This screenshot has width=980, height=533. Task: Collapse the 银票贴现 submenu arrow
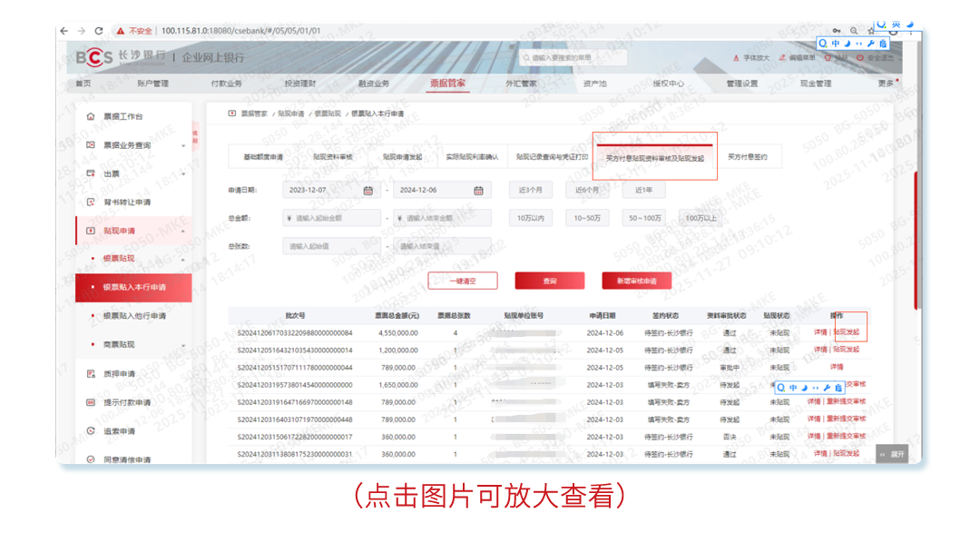[x=183, y=259]
